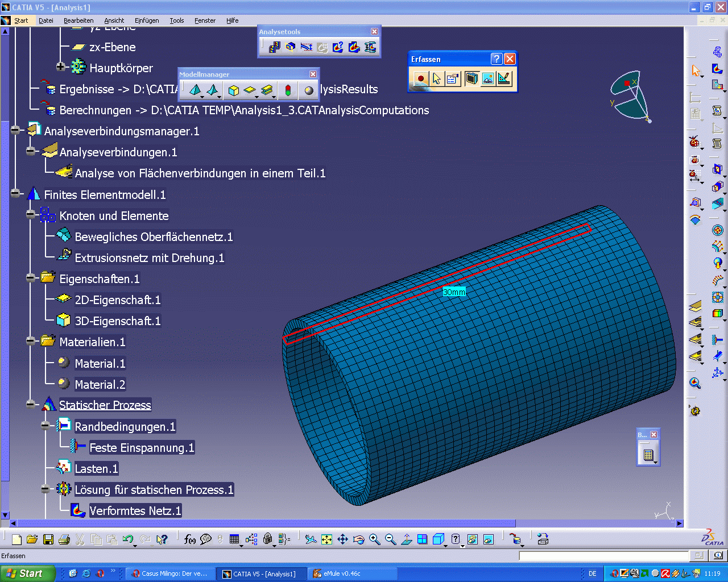Click the traffic light model checker icon
This screenshot has height=582, width=728.
pos(288,90)
